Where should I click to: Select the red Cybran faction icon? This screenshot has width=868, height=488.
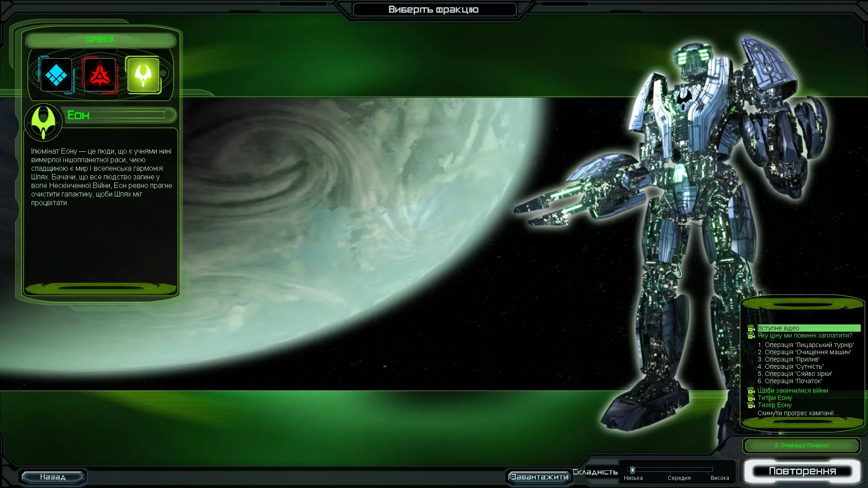coord(99,75)
